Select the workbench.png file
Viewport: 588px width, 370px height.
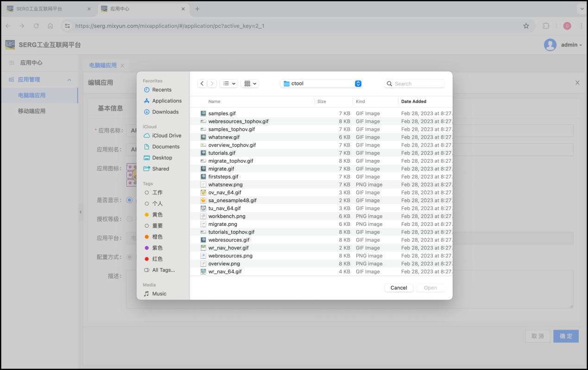pos(227,217)
